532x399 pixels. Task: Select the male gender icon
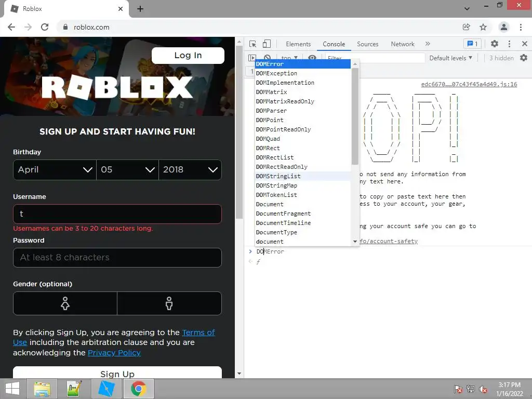[169, 303]
